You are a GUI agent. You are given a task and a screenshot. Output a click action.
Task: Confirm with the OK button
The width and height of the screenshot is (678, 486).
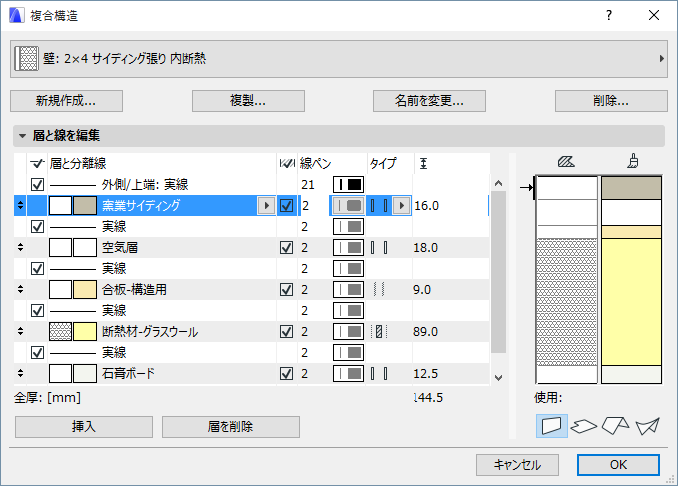click(618, 465)
